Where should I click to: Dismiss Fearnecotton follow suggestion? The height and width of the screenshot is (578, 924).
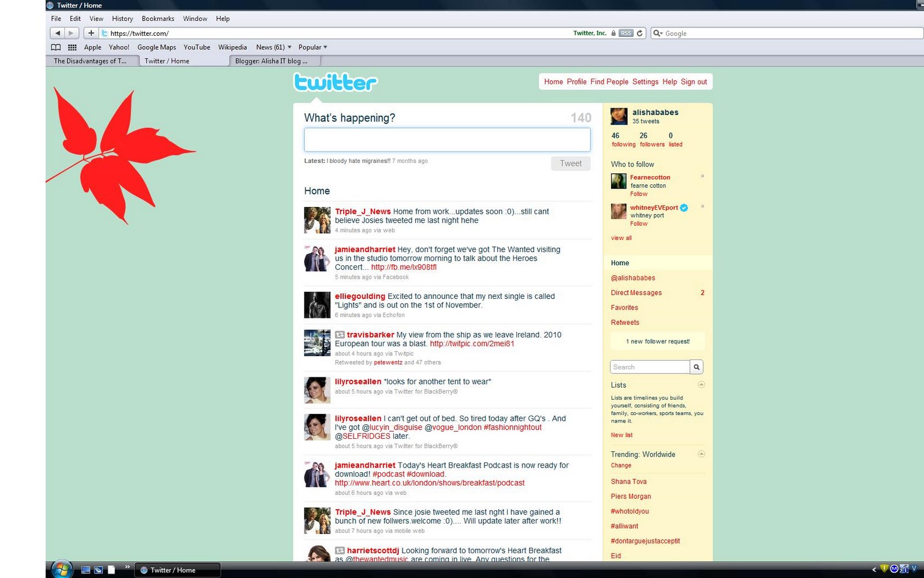(702, 176)
